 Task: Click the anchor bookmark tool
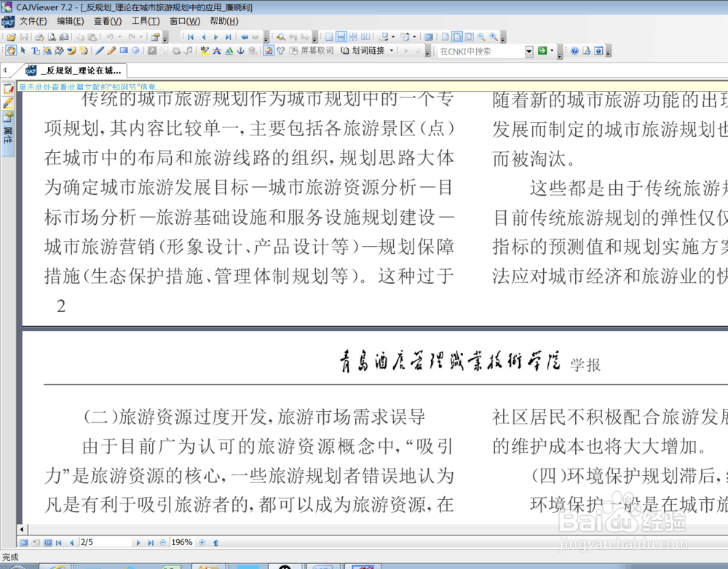click(x=240, y=51)
